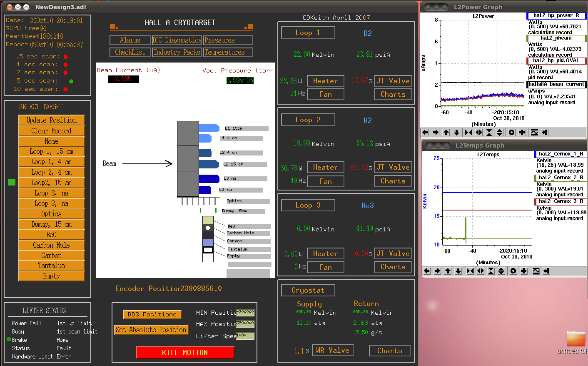588x366 pixels.
Task: Click the MIN Position input field
Action: coord(245,312)
